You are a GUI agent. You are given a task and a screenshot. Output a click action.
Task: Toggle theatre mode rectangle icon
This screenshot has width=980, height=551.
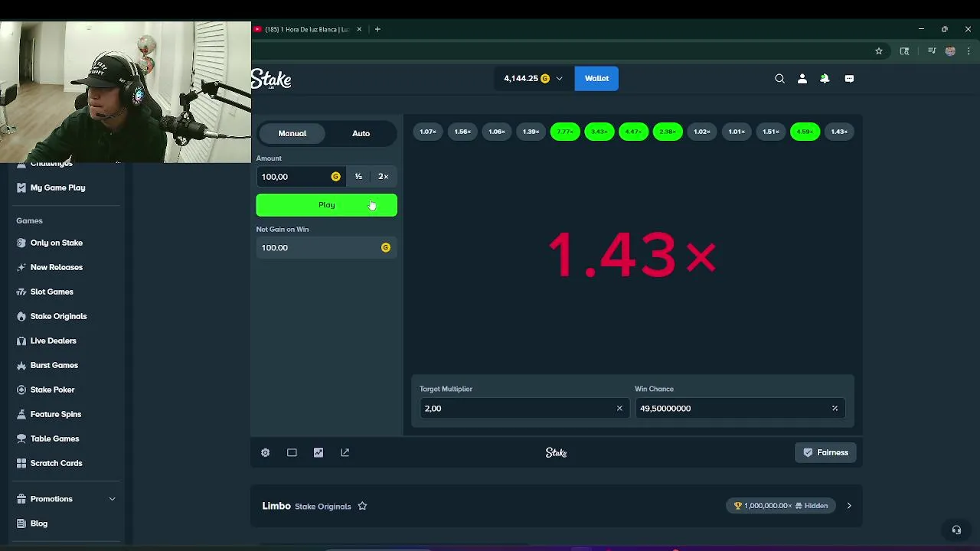click(x=292, y=452)
